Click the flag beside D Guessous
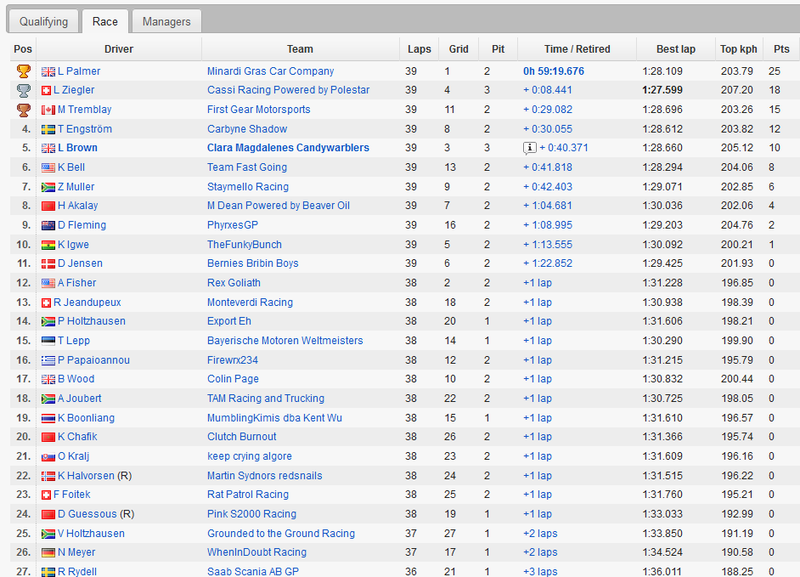800x577 pixels. click(x=48, y=514)
